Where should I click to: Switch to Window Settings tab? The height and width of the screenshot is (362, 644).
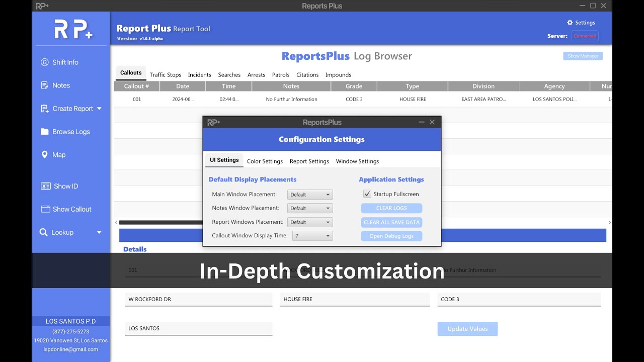(x=357, y=161)
